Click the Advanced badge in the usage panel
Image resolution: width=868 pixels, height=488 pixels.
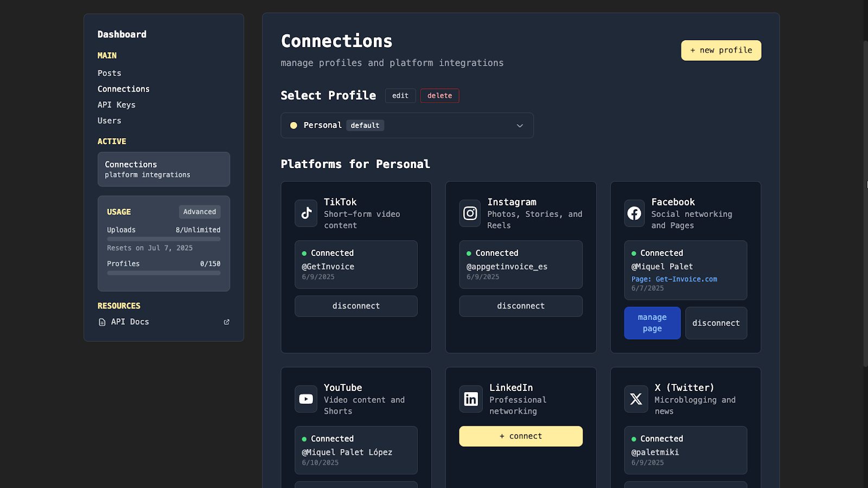pos(199,211)
